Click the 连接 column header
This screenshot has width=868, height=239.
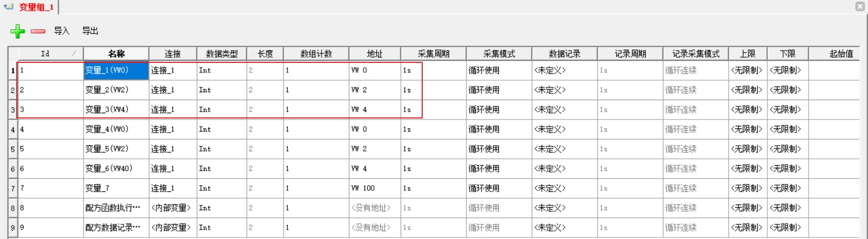173,53
